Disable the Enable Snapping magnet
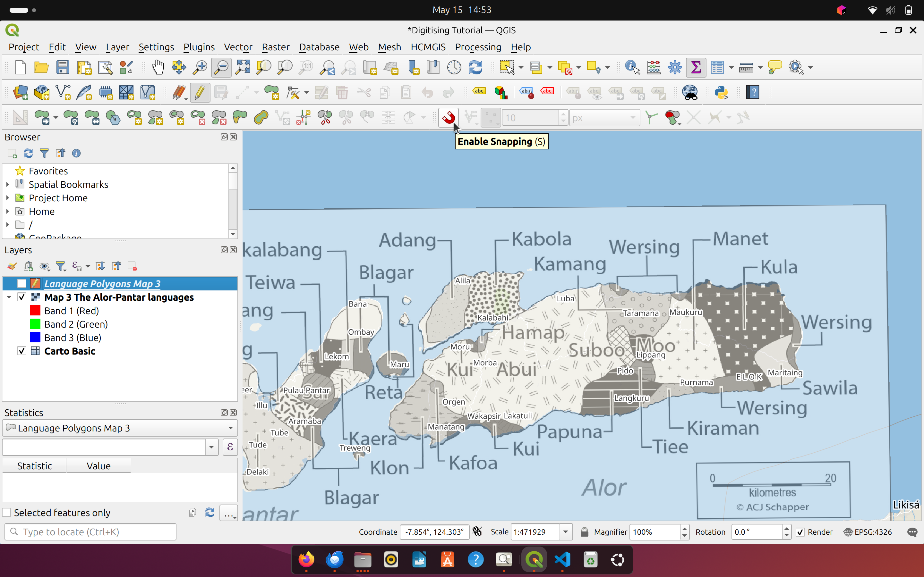The image size is (924, 577). (449, 118)
